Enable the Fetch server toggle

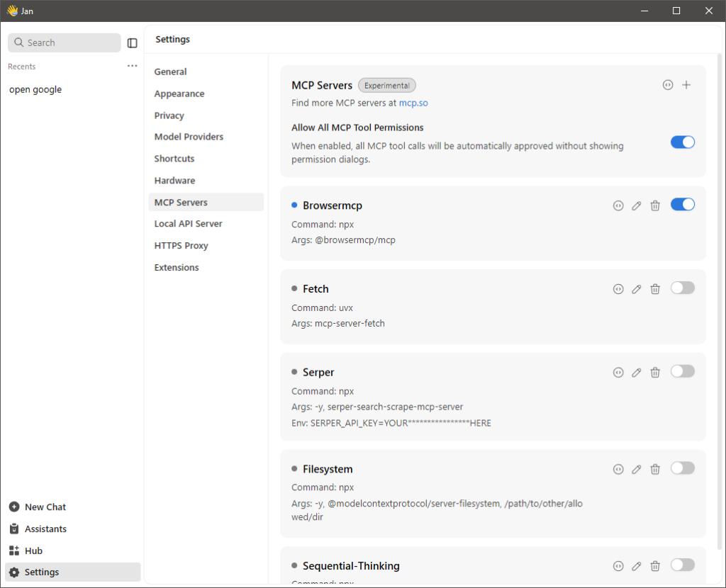[683, 288]
